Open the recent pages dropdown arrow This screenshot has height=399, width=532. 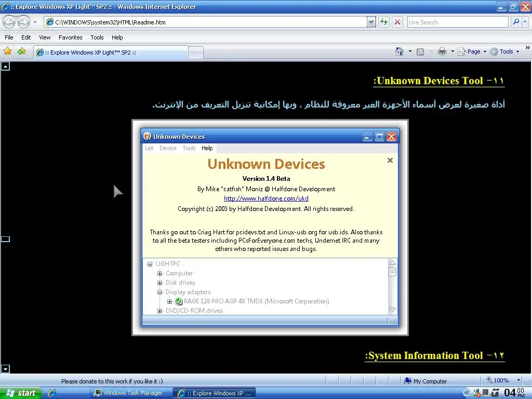click(x=35, y=22)
